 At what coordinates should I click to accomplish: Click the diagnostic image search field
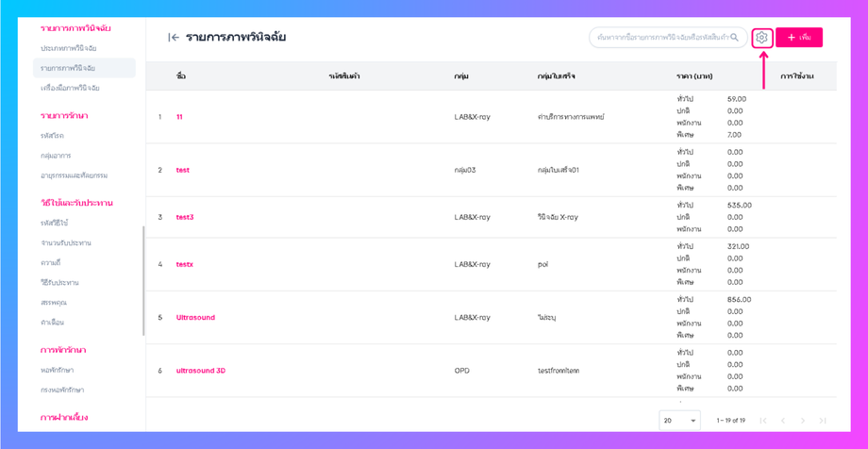coord(662,38)
